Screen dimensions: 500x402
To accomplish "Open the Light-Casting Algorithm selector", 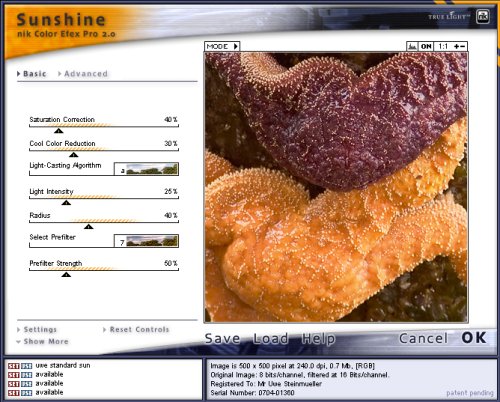I will 146,169.
